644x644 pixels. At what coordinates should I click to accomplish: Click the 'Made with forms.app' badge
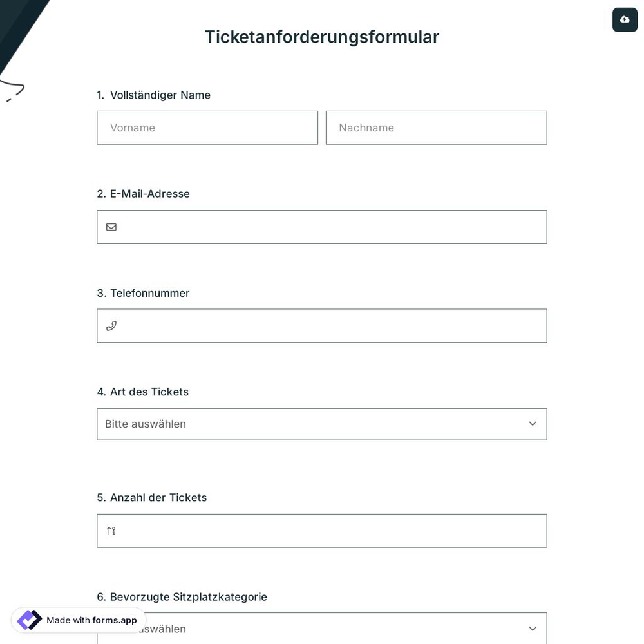[77, 620]
